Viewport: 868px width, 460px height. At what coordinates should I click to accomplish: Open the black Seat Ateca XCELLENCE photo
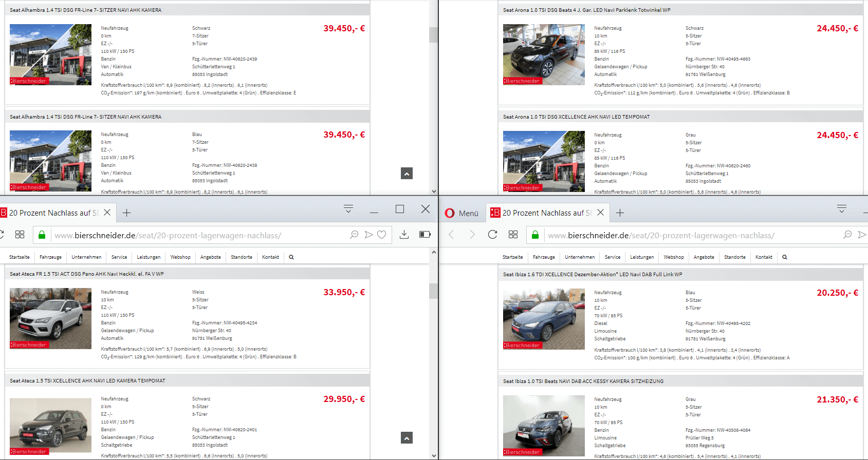coord(50,426)
